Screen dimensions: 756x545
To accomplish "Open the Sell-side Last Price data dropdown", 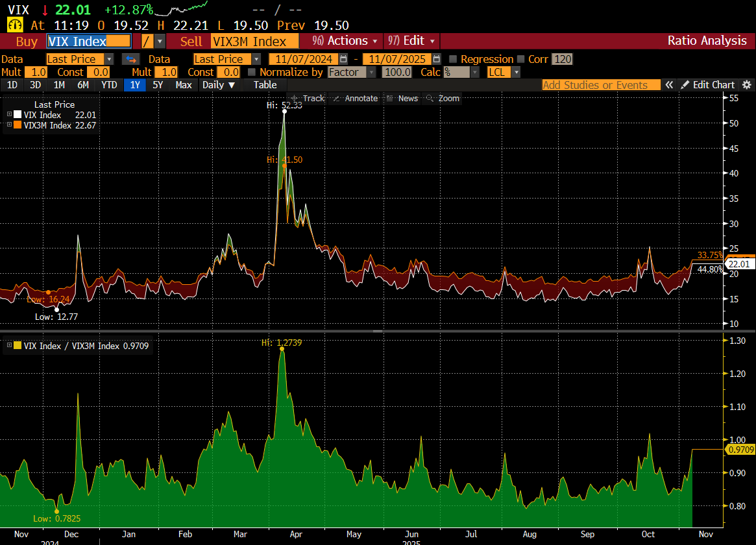I will (x=256, y=59).
